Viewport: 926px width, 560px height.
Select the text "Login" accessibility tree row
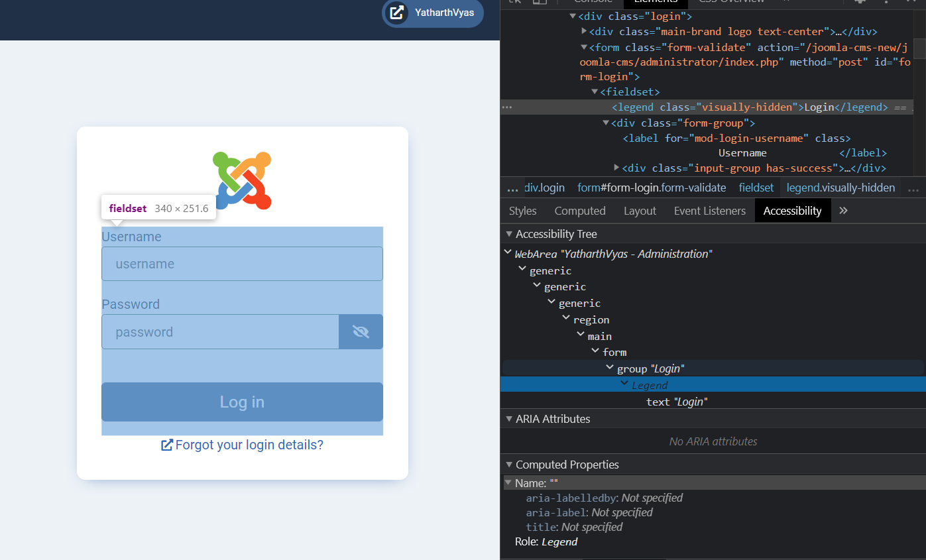(x=677, y=401)
